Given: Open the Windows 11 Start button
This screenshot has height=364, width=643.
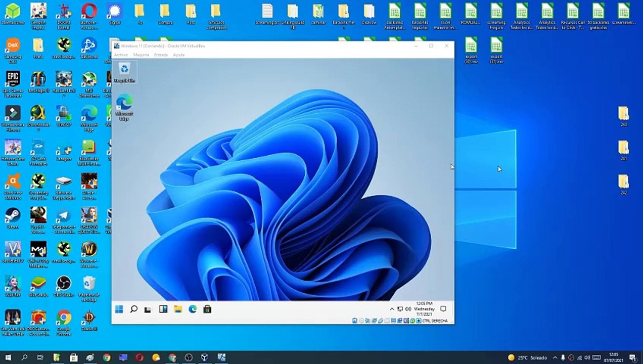Looking at the screenshot, I should tap(119, 309).
